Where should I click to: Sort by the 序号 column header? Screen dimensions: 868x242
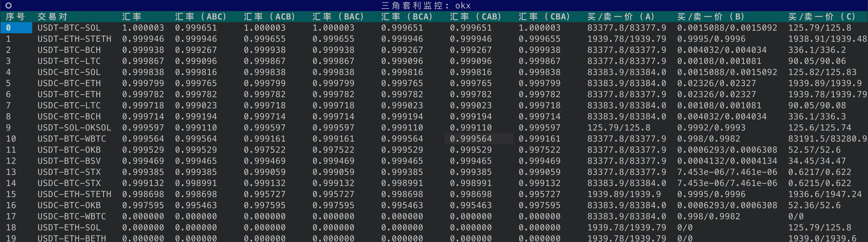16,16
